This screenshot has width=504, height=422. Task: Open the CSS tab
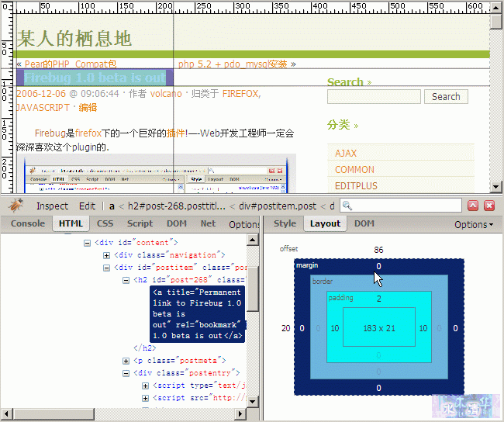point(105,223)
